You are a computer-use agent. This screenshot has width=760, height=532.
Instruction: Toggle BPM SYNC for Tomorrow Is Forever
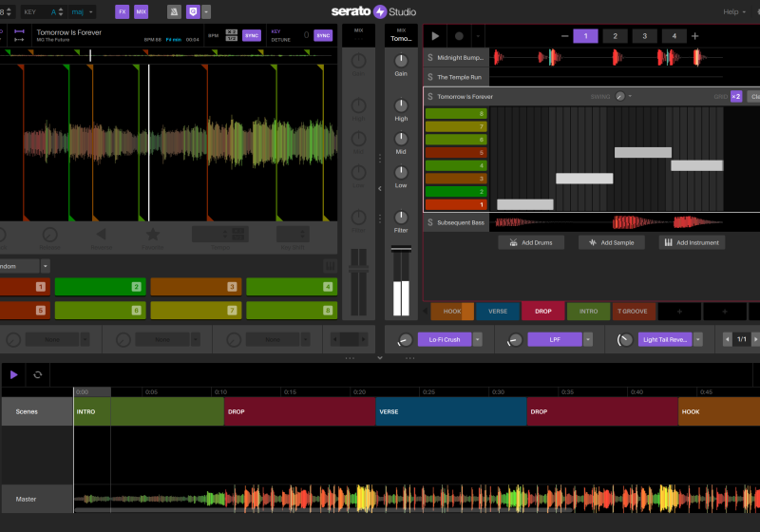tap(252, 35)
